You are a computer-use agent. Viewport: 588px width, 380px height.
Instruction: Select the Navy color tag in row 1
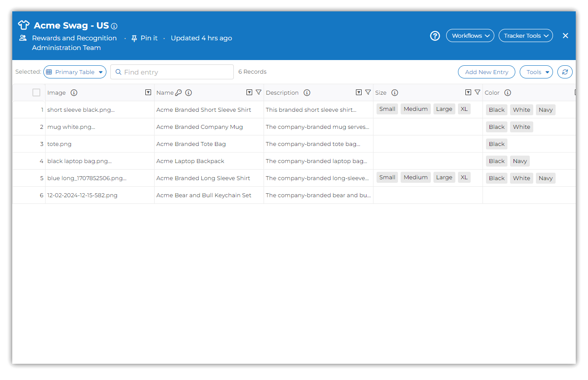click(x=546, y=110)
